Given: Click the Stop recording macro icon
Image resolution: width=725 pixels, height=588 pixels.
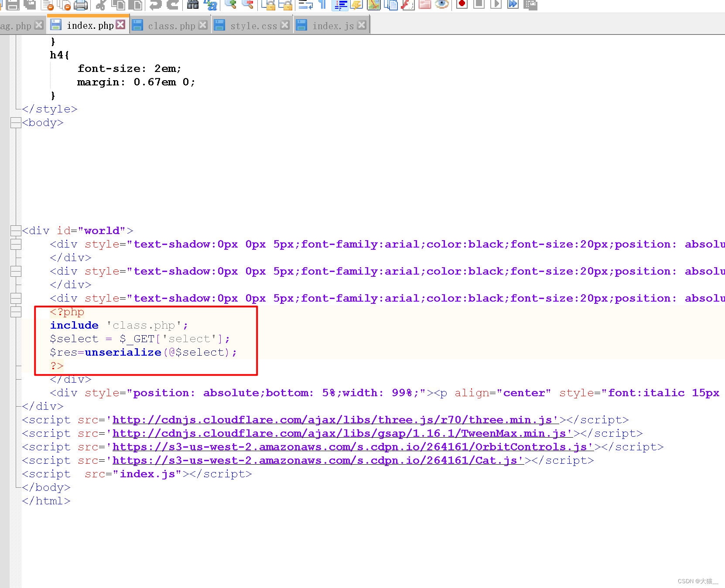Looking at the screenshot, I should (x=479, y=4).
